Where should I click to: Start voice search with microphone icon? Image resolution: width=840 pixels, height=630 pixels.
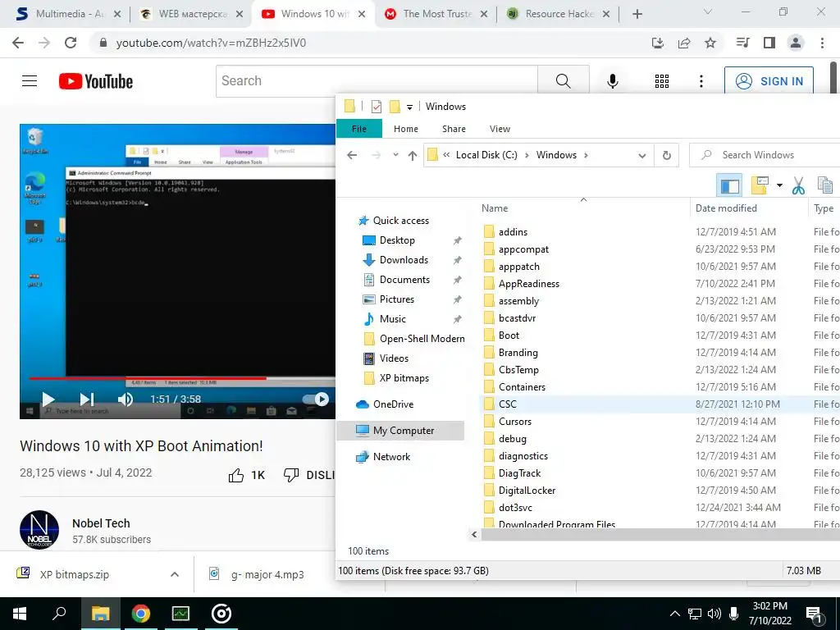click(612, 81)
